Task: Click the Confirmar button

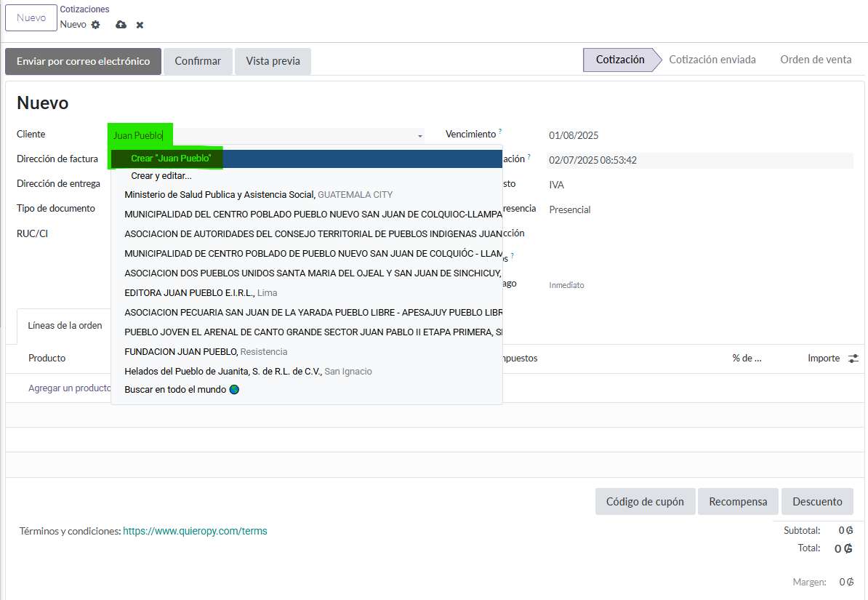Action: pyautogui.click(x=198, y=62)
